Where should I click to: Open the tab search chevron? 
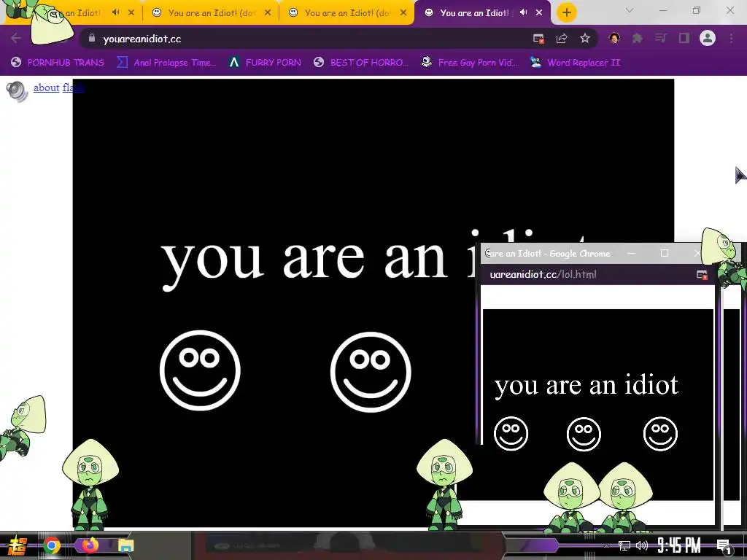pyautogui.click(x=630, y=10)
